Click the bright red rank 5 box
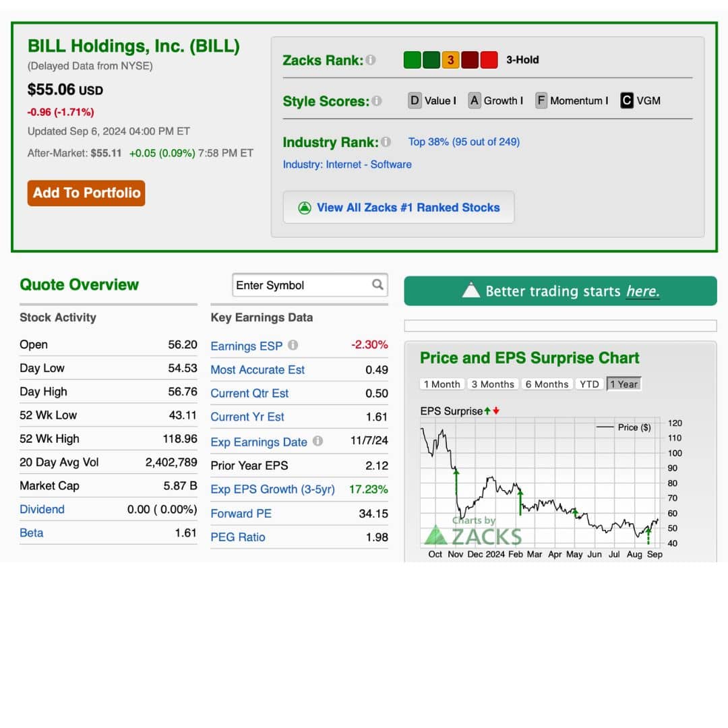Viewport: 728px width, 728px height. tap(489, 60)
